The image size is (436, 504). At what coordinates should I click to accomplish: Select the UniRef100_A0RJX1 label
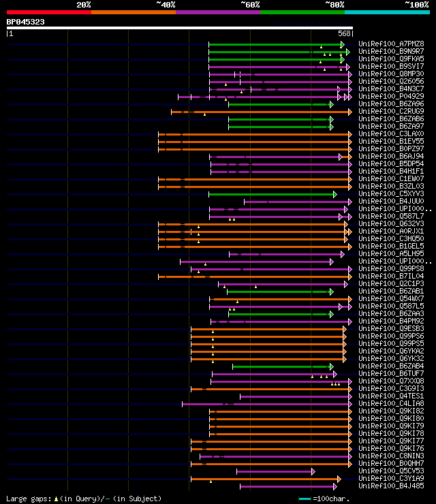click(391, 231)
